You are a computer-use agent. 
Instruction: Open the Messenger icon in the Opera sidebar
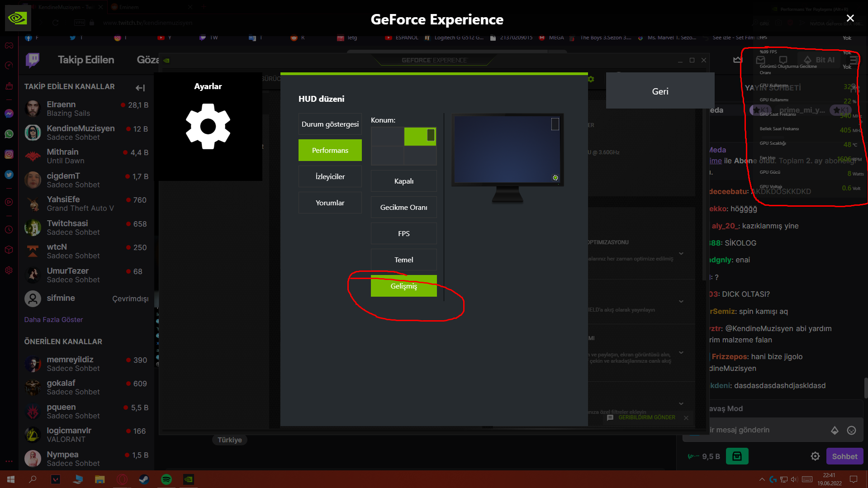[x=9, y=114]
